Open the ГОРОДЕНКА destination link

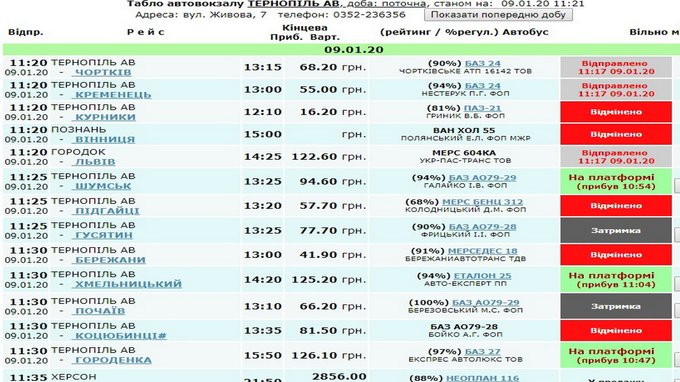point(113,360)
